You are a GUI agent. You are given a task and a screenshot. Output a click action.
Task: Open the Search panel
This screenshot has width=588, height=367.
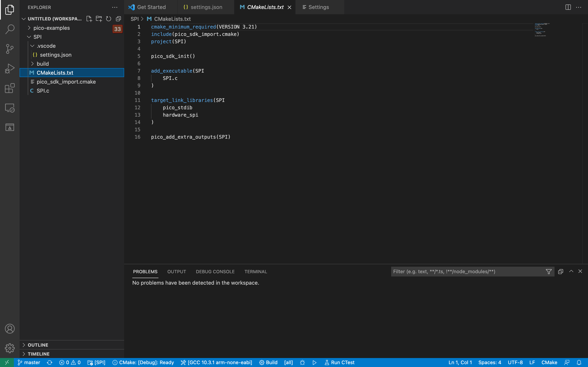point(10,29)
